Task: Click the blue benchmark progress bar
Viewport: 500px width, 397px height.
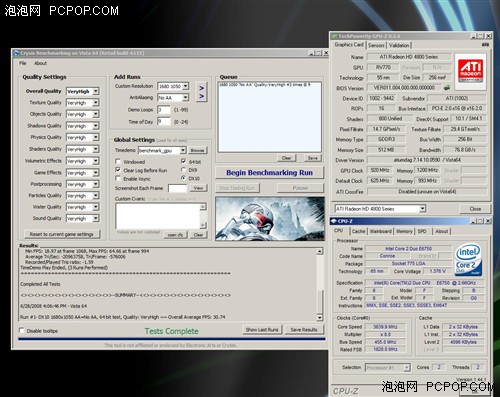Action: pos(172,339)
